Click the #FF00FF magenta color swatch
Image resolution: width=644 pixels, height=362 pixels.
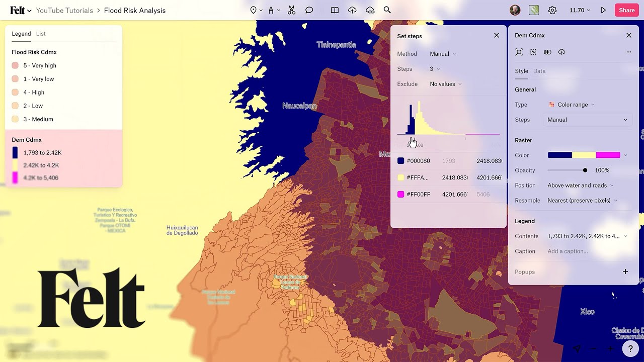pyautogui.click(x=401, y=194)
